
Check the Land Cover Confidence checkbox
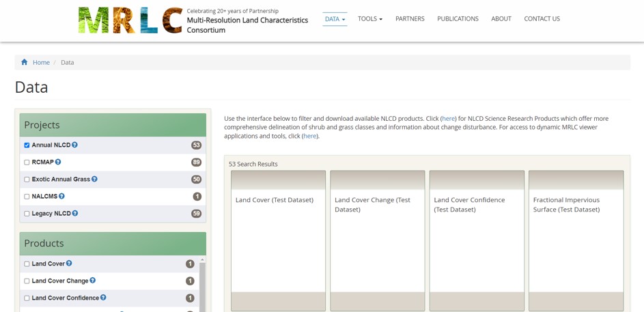tap(27, 298)
